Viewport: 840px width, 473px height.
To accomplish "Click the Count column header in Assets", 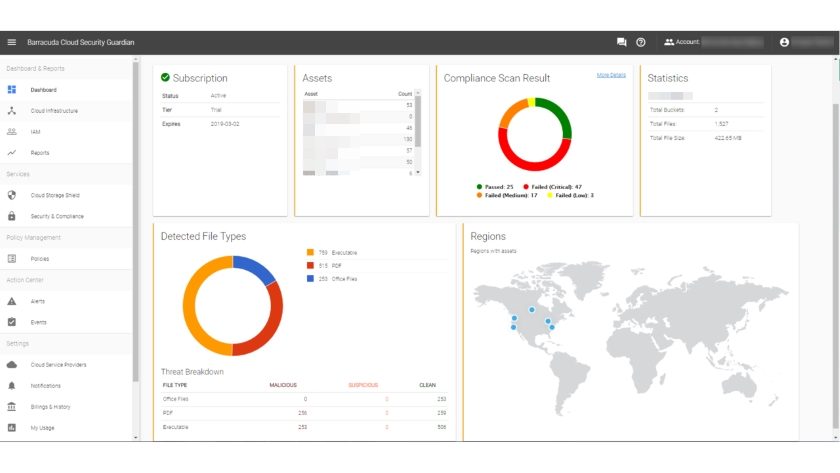I will point(405,94).
